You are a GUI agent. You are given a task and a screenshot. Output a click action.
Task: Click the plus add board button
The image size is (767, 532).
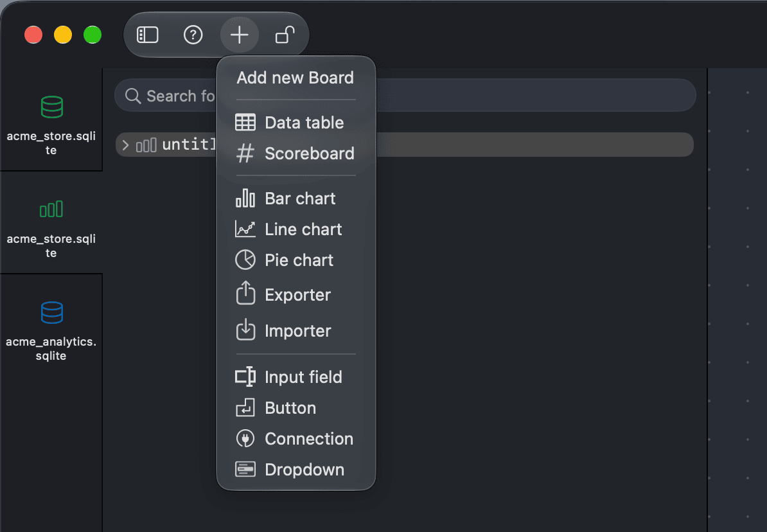coord(239,35)
